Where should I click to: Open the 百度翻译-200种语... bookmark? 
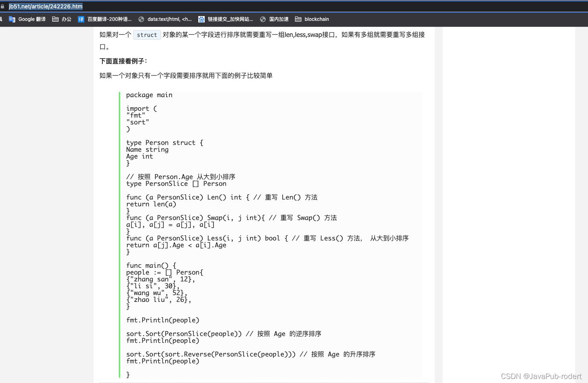pos(105,19)
